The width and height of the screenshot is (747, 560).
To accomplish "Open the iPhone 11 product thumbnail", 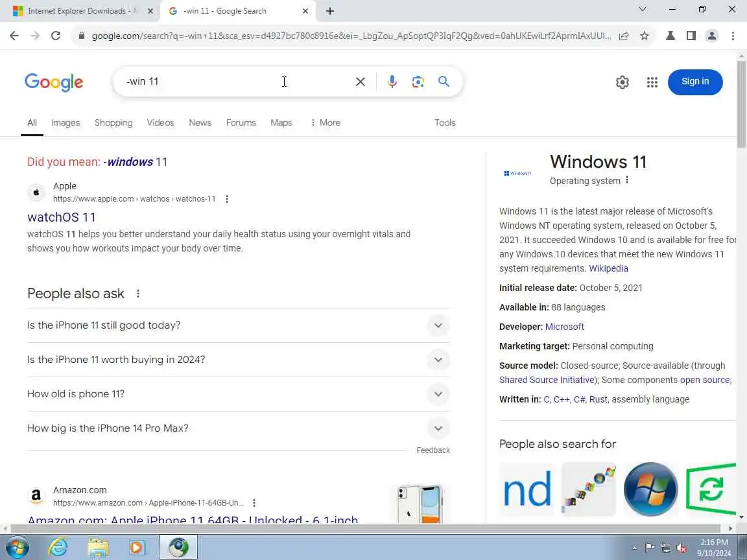I will tap(420, 504).
